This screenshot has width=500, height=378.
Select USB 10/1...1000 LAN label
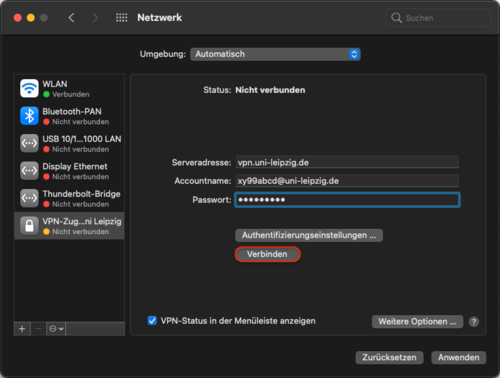tap(82, 139)
